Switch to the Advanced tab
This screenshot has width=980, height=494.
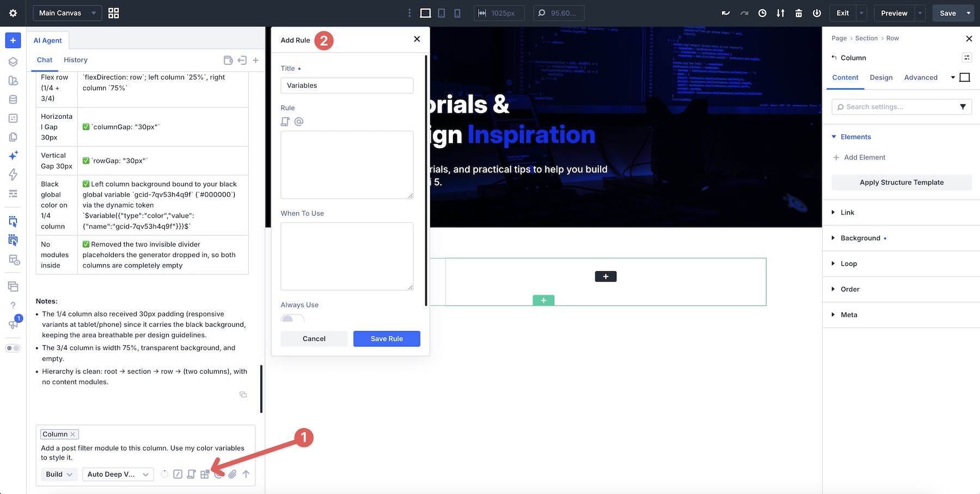921,77
